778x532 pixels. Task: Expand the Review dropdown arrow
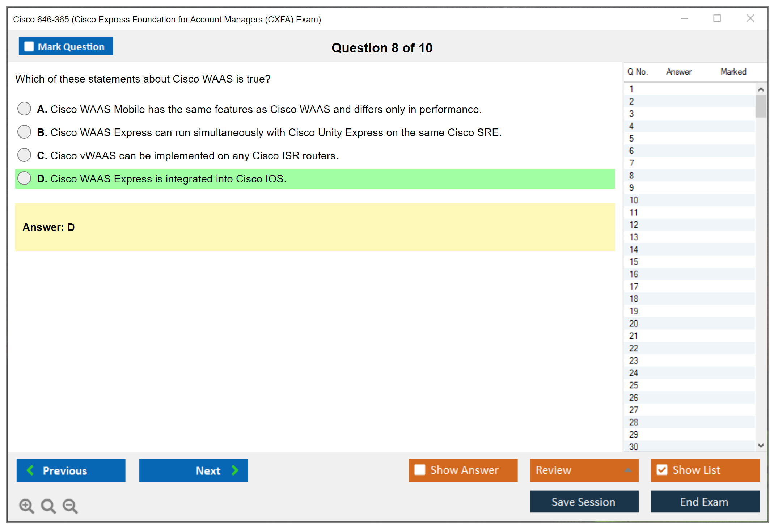pyautogui.click(x=628, y=470)
